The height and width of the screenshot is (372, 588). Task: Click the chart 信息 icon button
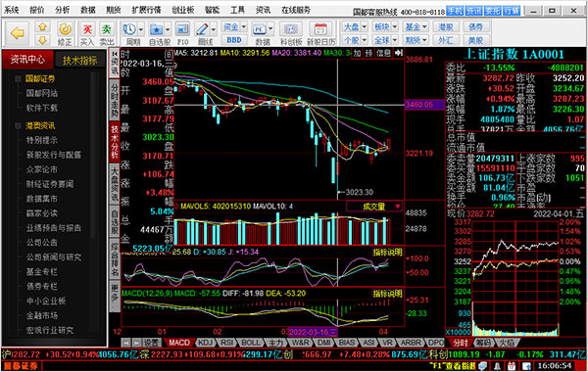[383, 53]
